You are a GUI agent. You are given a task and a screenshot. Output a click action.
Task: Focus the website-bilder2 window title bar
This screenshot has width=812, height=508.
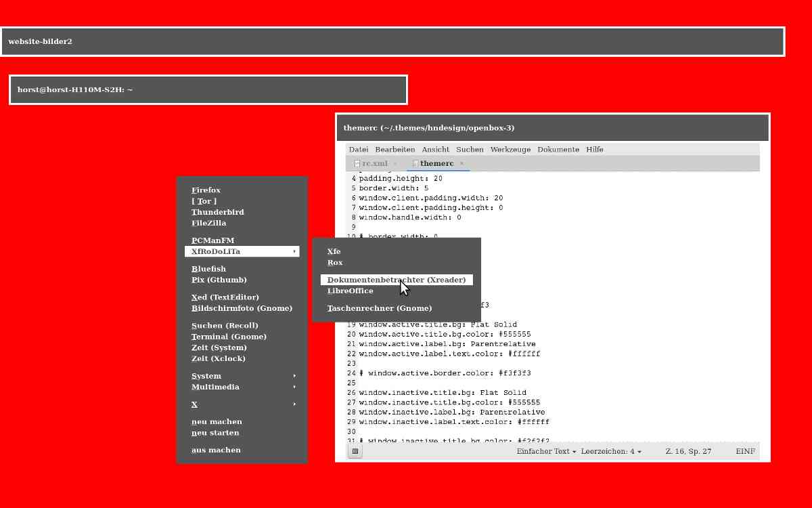pos(392,41)
